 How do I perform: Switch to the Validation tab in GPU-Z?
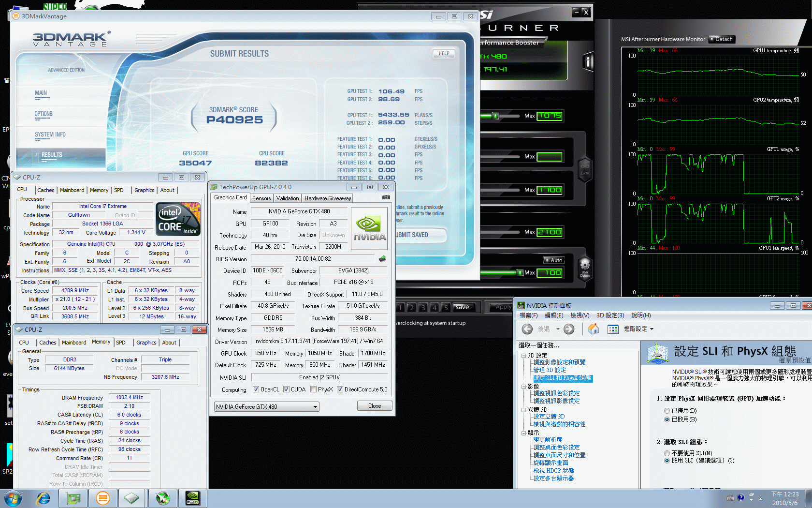[288, 198]
